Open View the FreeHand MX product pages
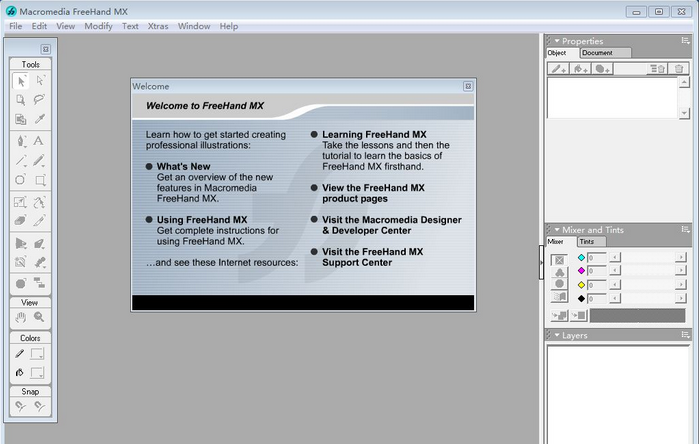Image resolution: width=700 pixels, height=444 pixels. coord(373,193)
